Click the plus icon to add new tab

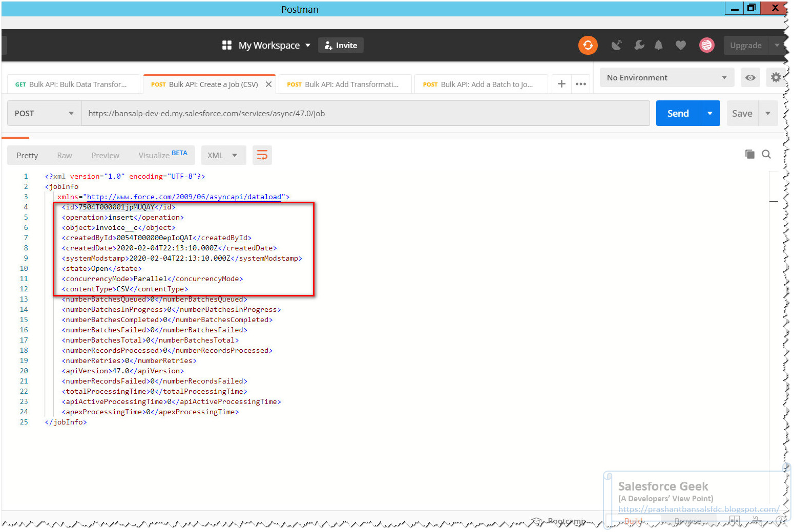click(x=561, y=84)
